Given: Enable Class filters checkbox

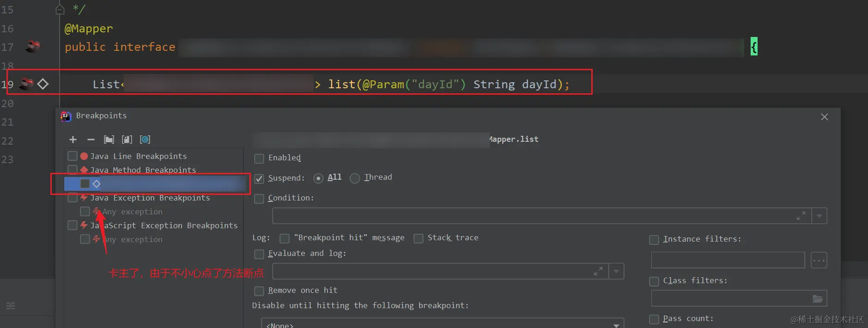Looking at the screenshot, I should point(654,281).
